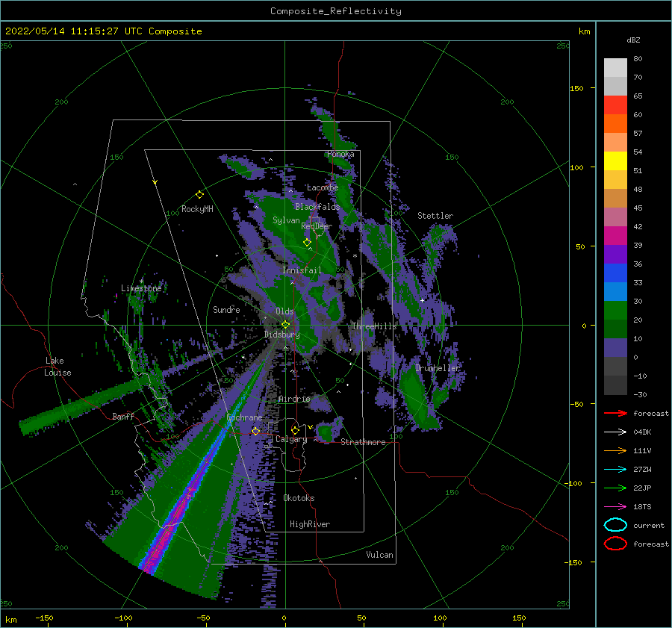This screenshot has width=672, height=628.
Task: Select the orange 111V arrow icon
Action: click(x=615, y=450)
